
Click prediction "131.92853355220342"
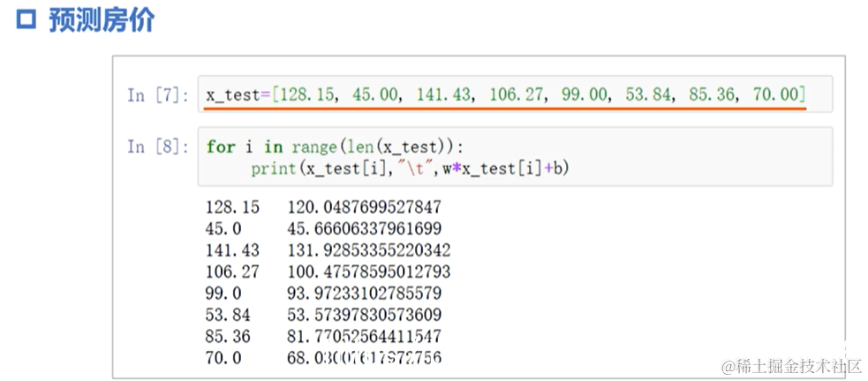coord(369,250)
